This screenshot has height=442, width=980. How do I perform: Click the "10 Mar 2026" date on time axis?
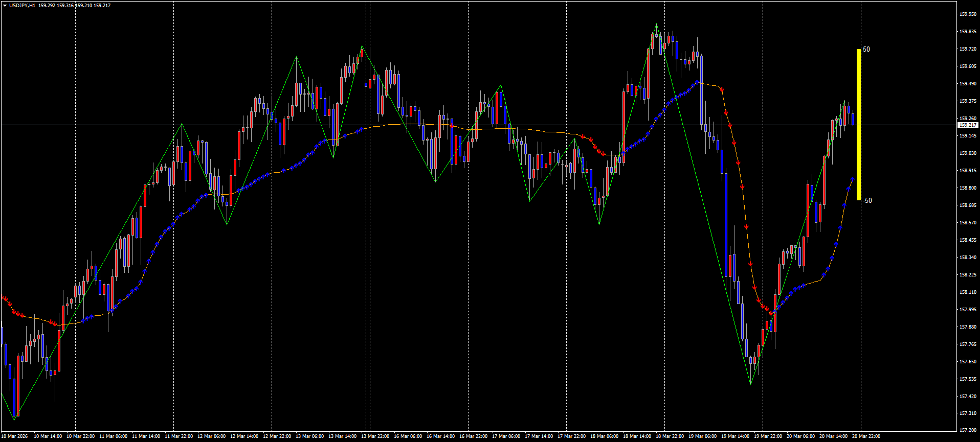[x=15, y=436]
